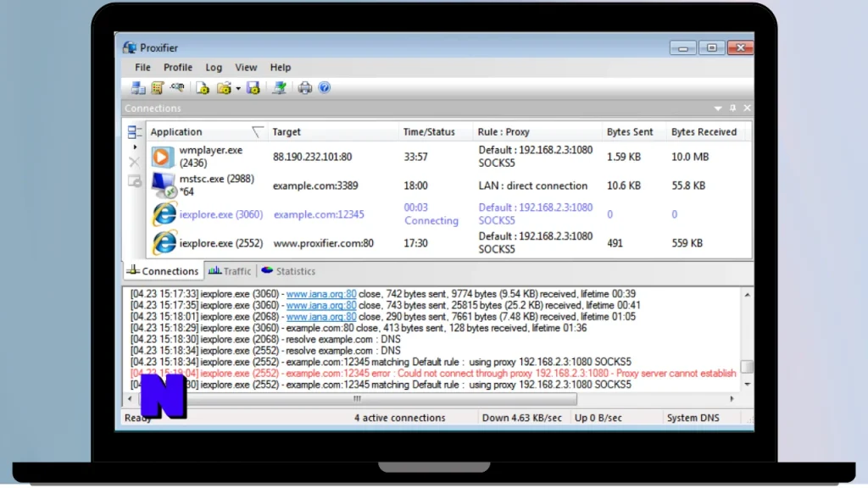Open the Log menu

[x=214, y=67]
